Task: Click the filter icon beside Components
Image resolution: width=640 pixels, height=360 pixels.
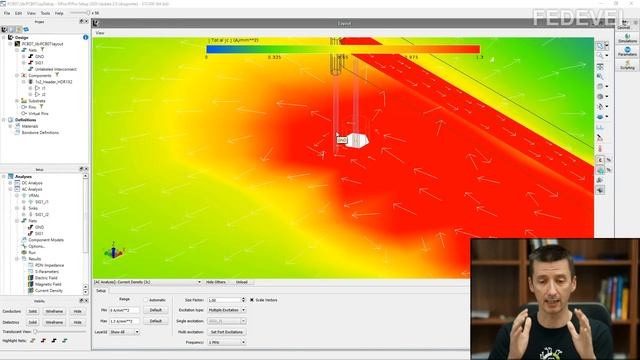Action: (57, 75)
